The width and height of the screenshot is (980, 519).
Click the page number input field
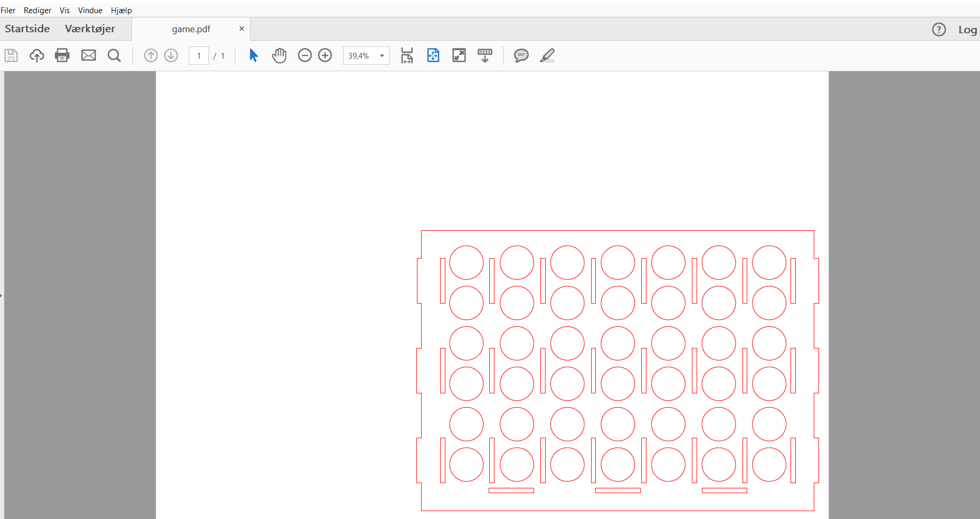coord(199,56)
